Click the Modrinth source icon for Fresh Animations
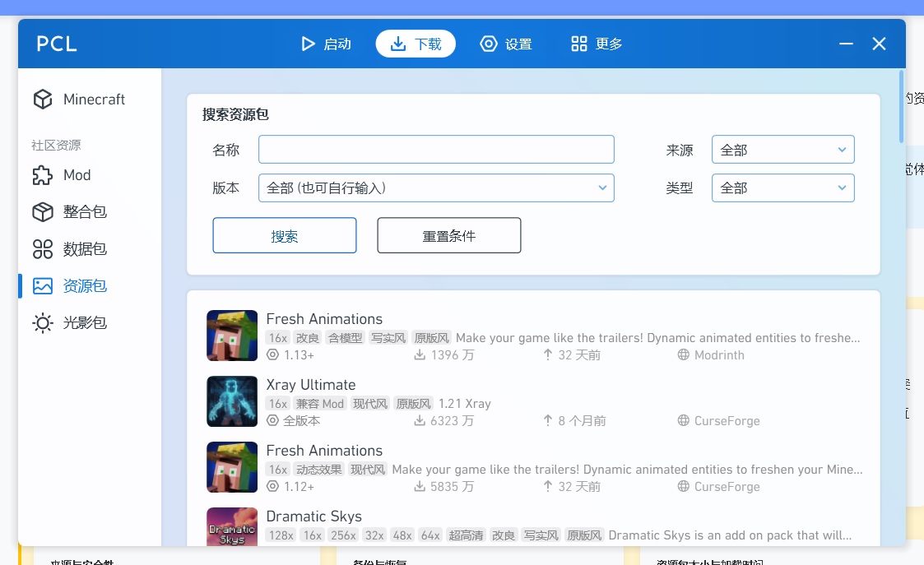924x565 pixels. click(x=684, y=354)
